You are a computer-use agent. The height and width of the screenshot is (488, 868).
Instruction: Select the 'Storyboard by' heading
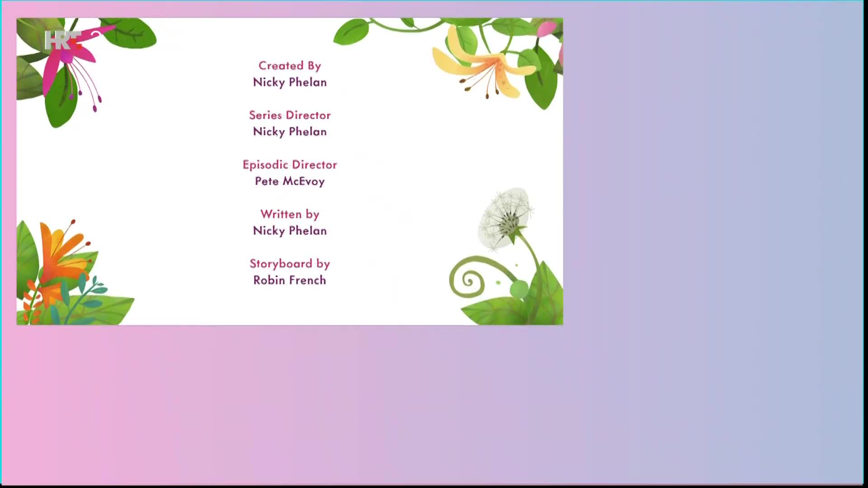coord(290,263)
